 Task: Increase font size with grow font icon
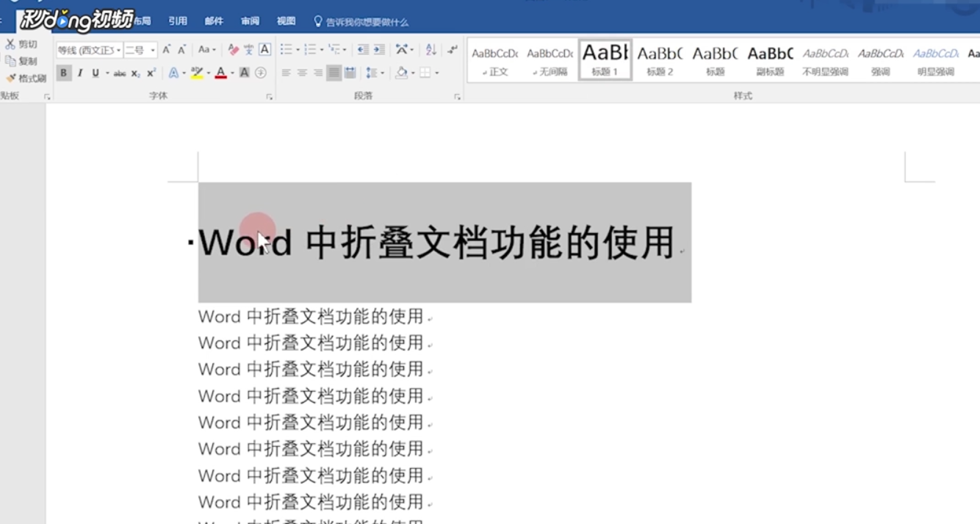click(167, 50)
